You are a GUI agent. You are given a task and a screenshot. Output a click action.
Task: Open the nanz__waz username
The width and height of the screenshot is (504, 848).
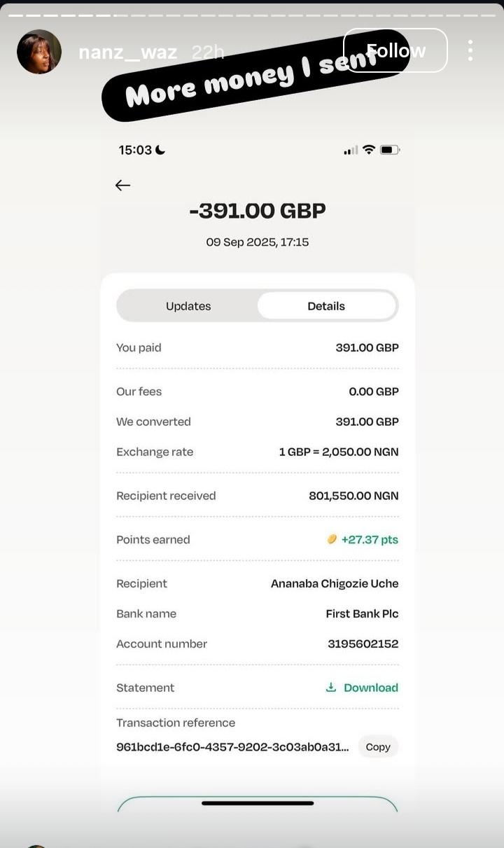(127, 53)
